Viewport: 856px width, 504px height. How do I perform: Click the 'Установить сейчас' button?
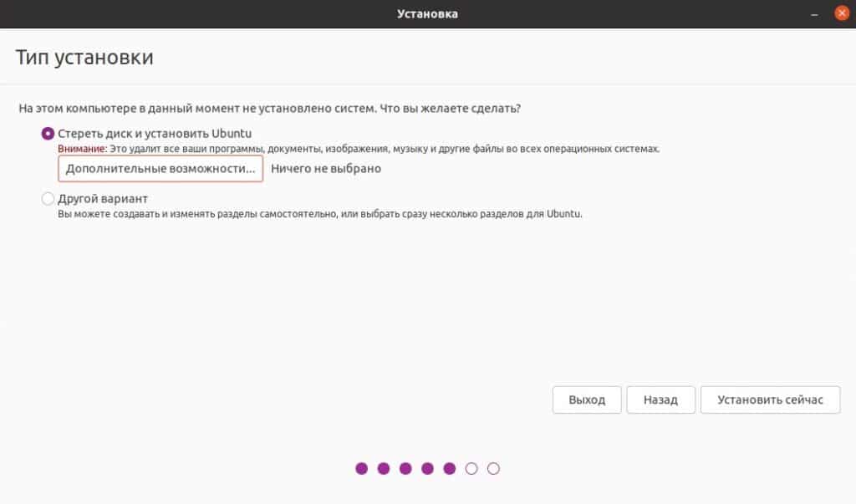click(770, 400)
